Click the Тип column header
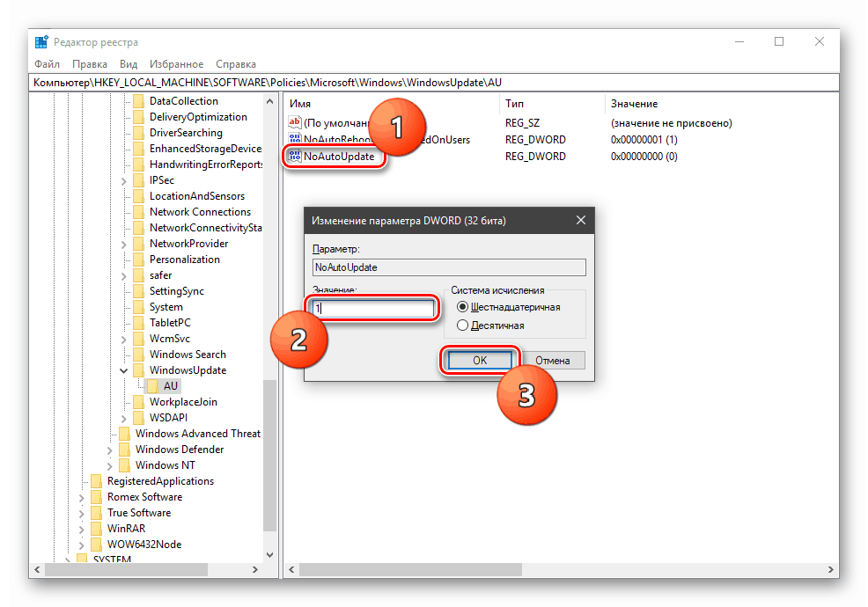Image resolution: width=868 pixels, height=607 pixels. pos(552,104)
